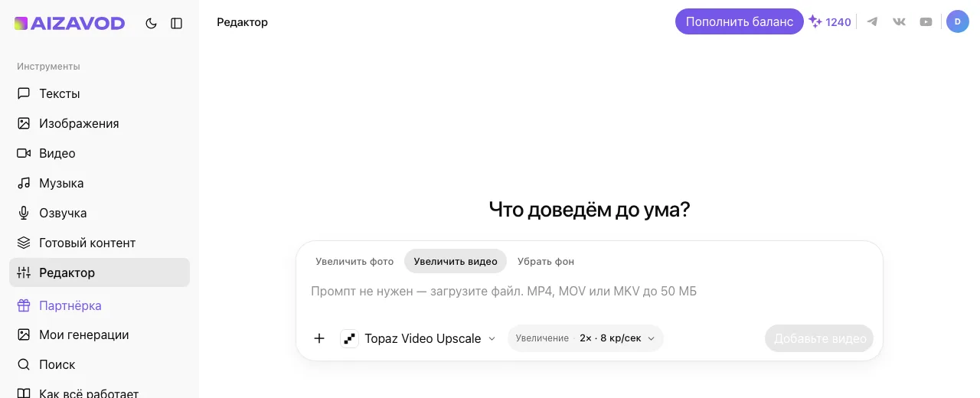Screen dimensions: 980x398
Task: Open the YouTube icon link
Action: 926,22
